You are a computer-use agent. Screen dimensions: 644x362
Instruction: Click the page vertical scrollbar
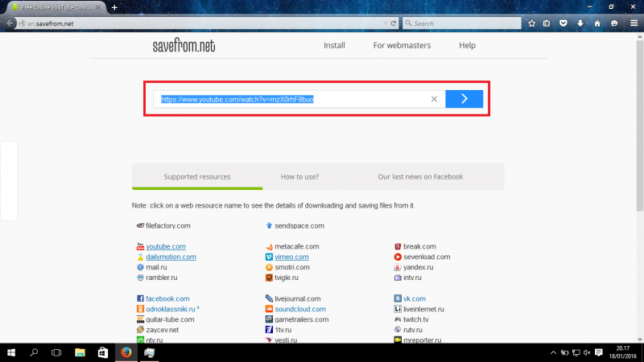pyautogui.click(x=639, y=127)
